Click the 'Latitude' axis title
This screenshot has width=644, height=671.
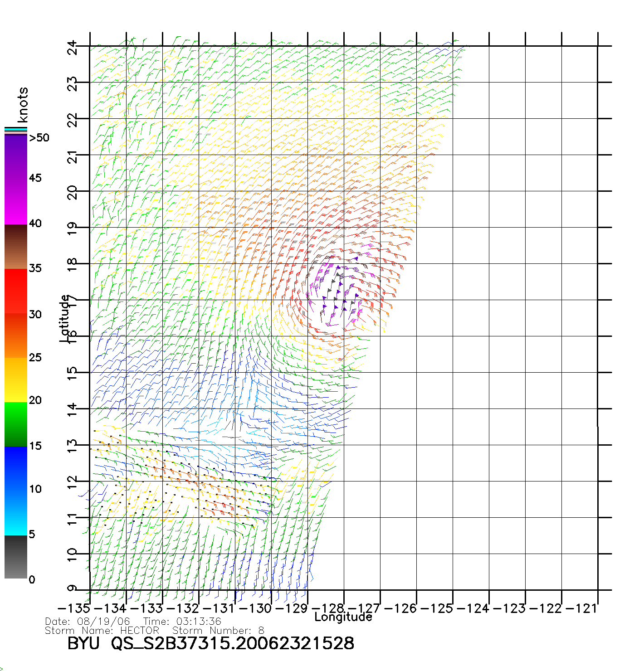65,318
